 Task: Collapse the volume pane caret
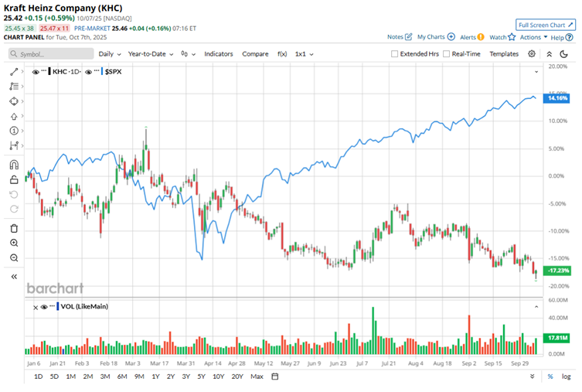tap(536, 307)
